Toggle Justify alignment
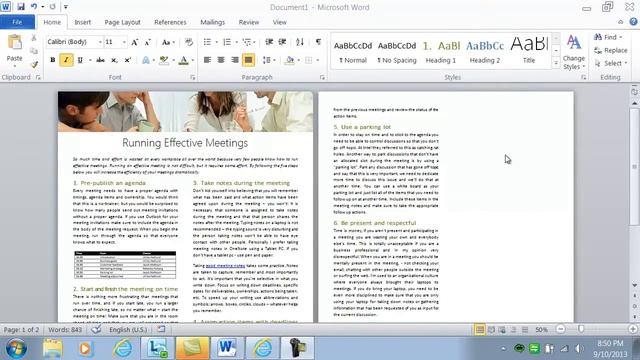 248,60
